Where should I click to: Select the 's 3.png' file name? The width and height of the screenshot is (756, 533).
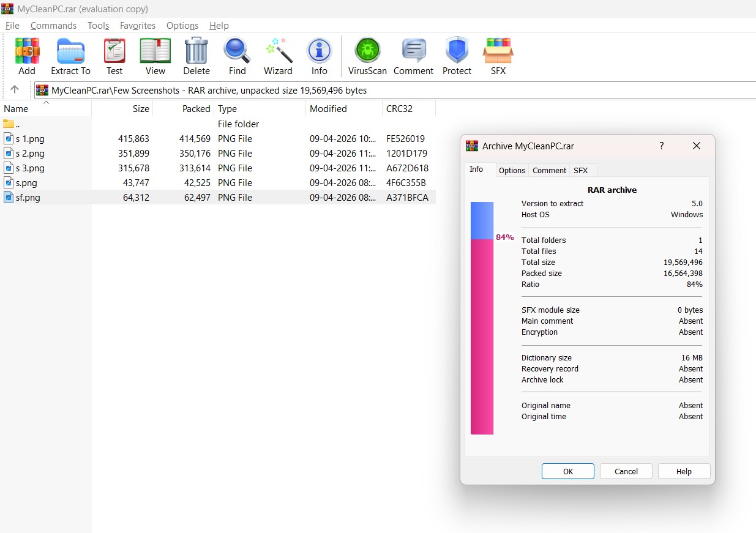coord(30,168)
